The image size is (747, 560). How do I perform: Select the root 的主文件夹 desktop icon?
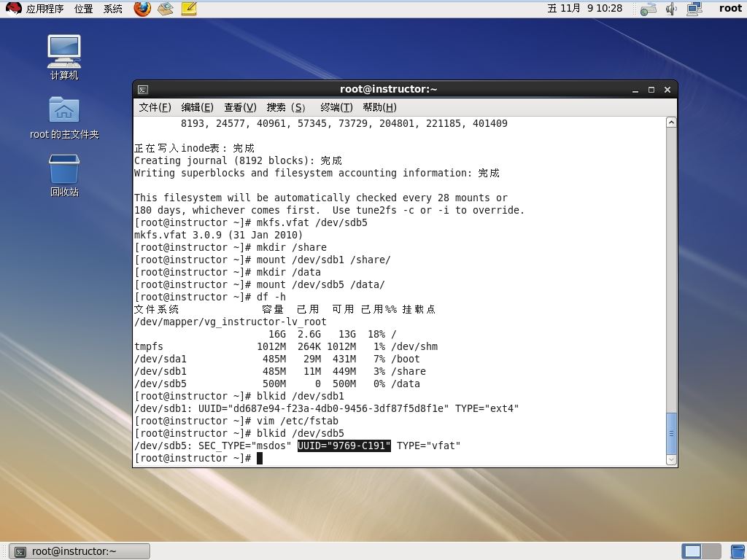(x=64, y=117)
